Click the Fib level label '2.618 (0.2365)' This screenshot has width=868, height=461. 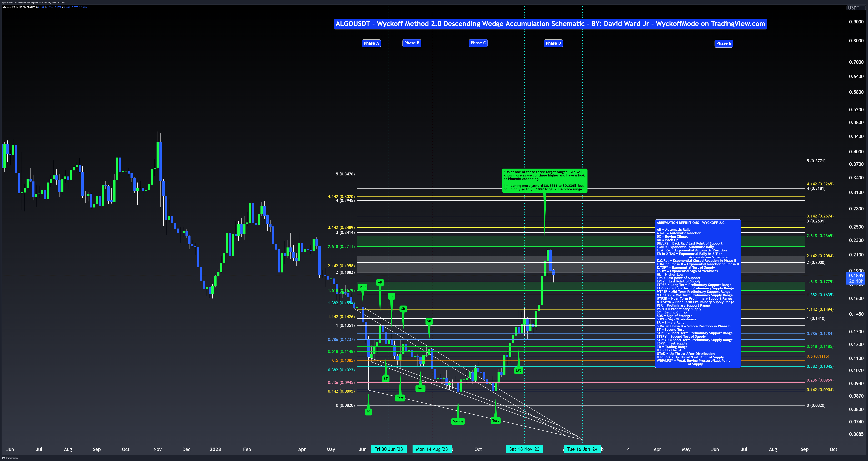coord(820,236)
